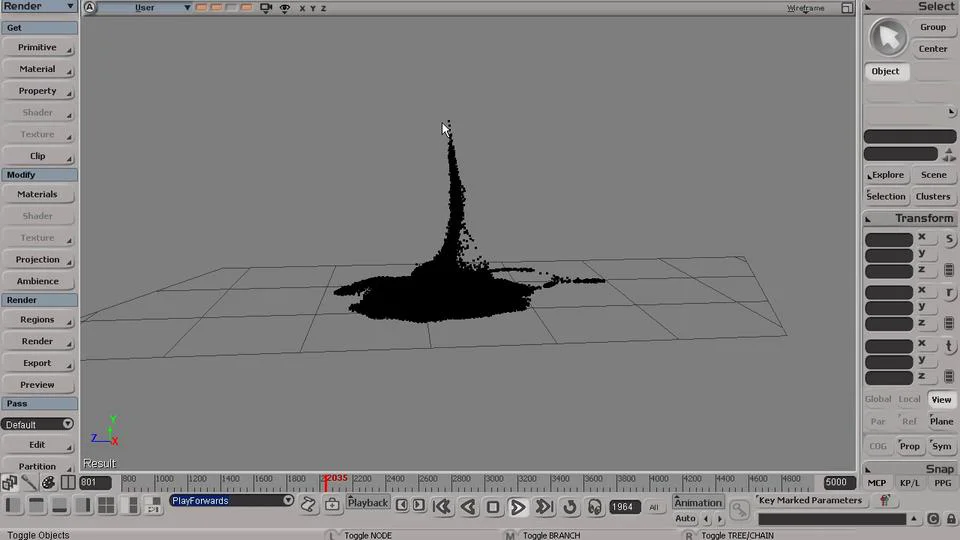
Task: Open the Key Marked Parameters menu
Action: pos(810,500)
